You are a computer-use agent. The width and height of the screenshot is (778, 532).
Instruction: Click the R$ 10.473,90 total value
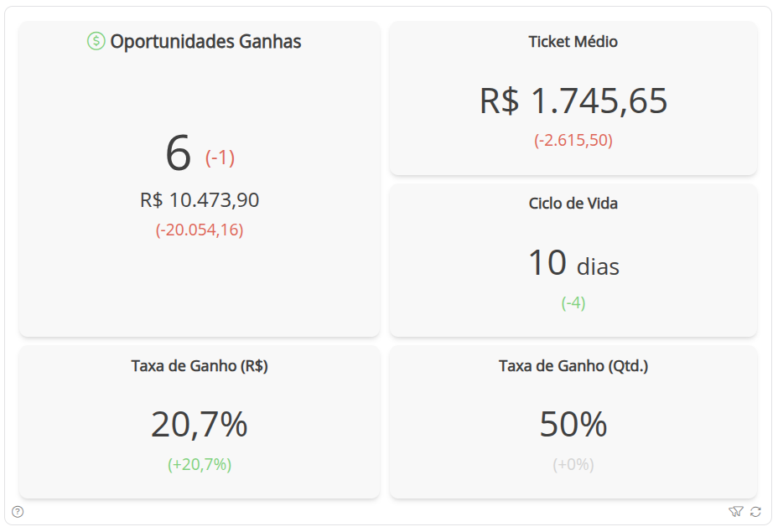click(x=200, y=200)
